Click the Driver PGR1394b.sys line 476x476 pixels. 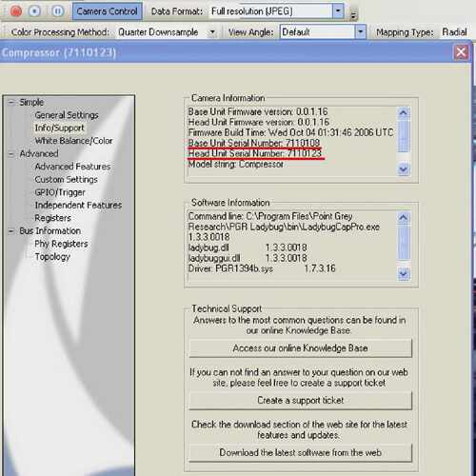coord(262,268)
